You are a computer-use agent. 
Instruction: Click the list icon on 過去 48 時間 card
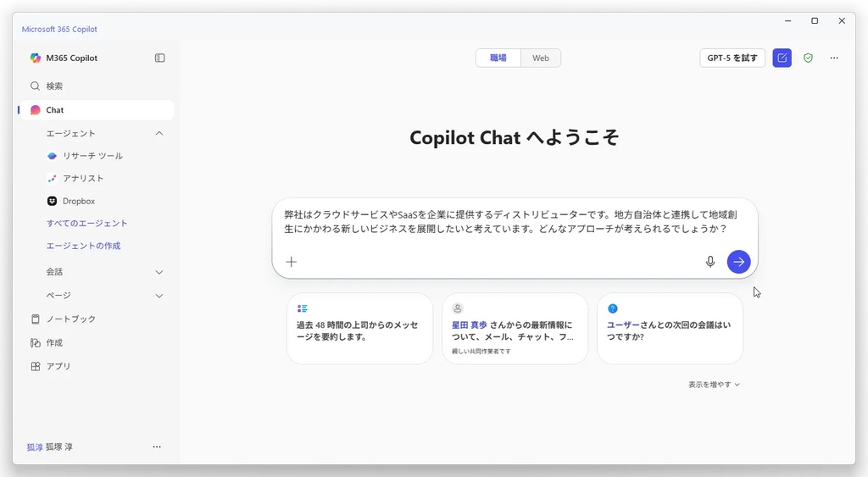(303, 308)
